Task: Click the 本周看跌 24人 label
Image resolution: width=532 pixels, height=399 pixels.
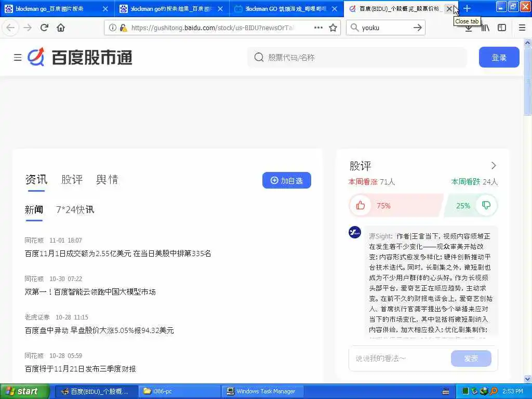Action: [474, 182]
